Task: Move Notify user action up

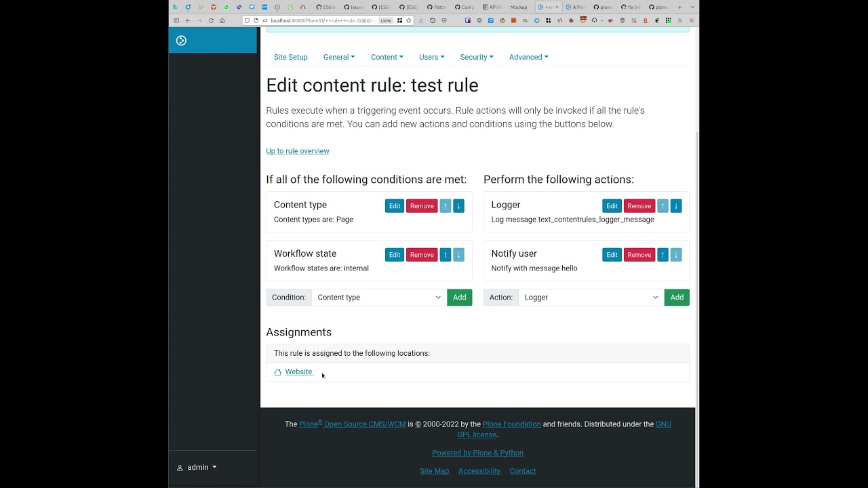Action: (663, 255)
